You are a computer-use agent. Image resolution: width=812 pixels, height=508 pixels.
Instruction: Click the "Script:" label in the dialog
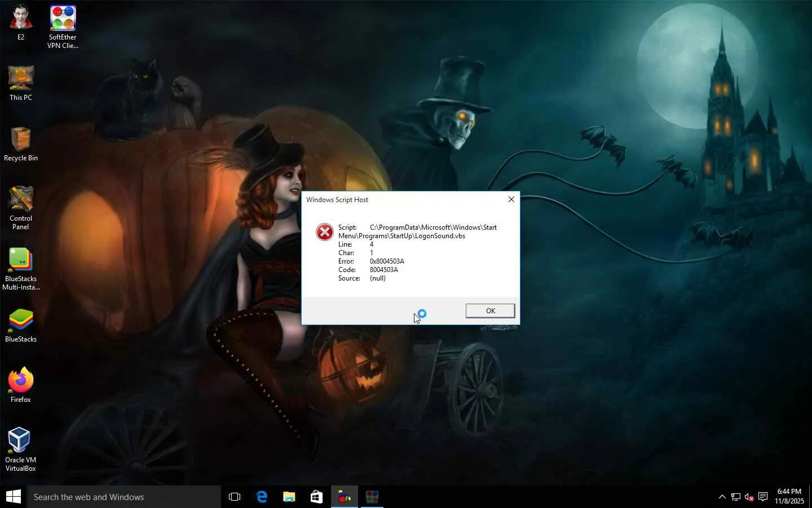[x=347, y=227]
